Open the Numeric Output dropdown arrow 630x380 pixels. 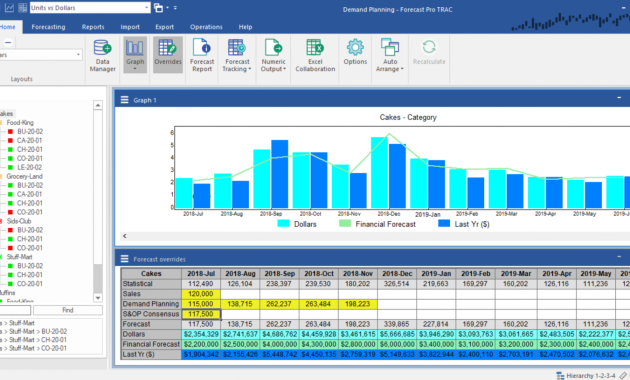click(x=284, y=69)
